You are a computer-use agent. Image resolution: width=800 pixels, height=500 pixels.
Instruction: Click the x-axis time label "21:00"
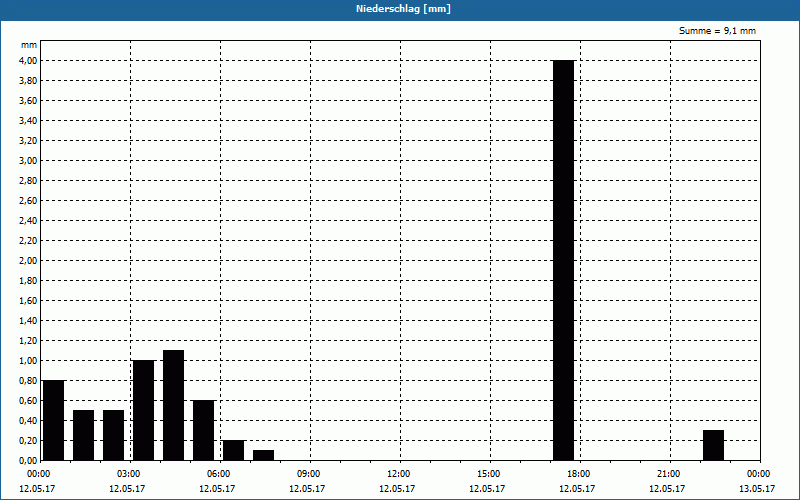pos(668,474)
